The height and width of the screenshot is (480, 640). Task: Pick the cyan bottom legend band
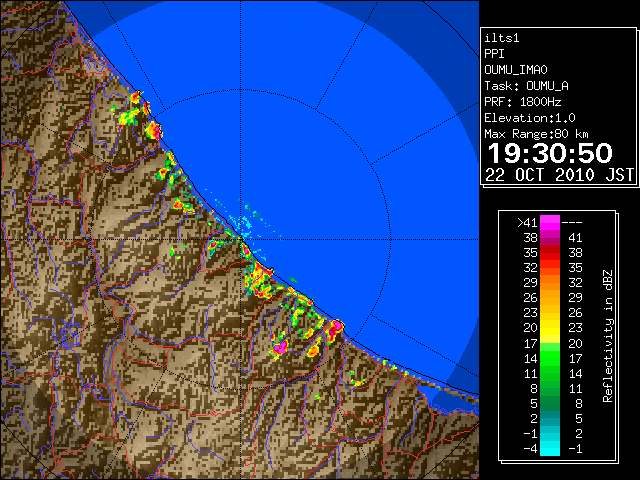pyautogui.click(x=550, y=448)
